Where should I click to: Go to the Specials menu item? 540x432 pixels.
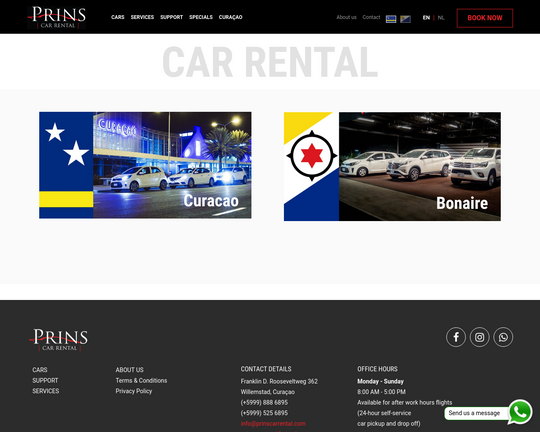coord(201,17)
